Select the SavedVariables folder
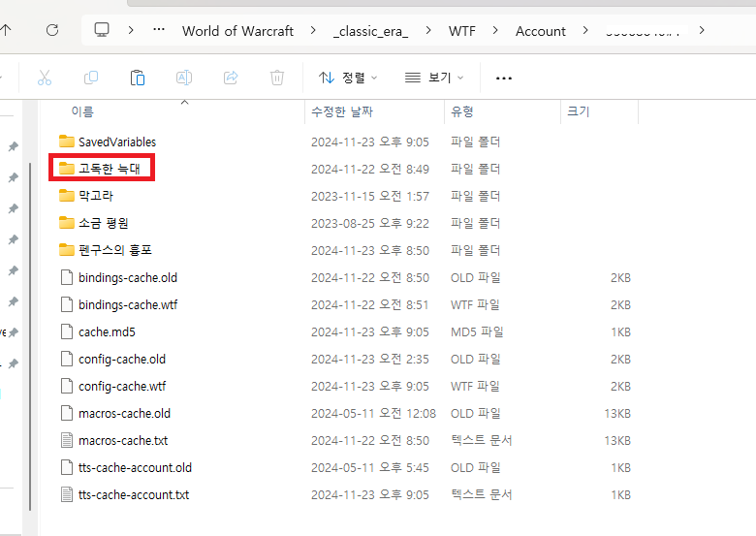756x536 pixels. click(108, 142)
